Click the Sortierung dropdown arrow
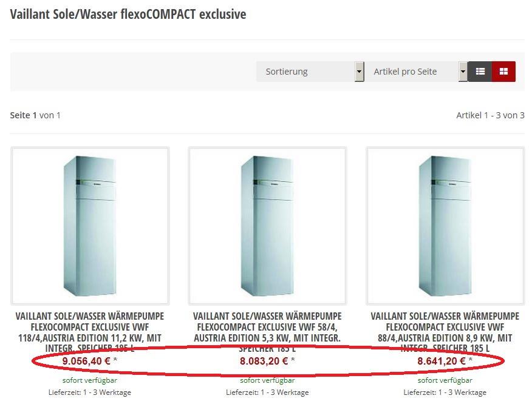532x404 pixels. [360, 72]
